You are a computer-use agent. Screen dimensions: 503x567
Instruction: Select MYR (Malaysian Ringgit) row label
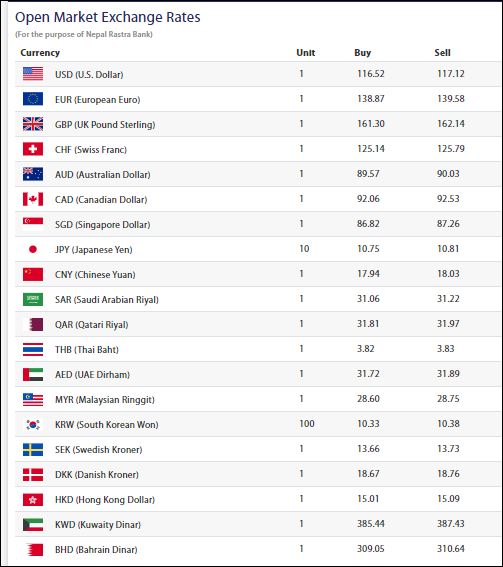(x=105, y=400)
